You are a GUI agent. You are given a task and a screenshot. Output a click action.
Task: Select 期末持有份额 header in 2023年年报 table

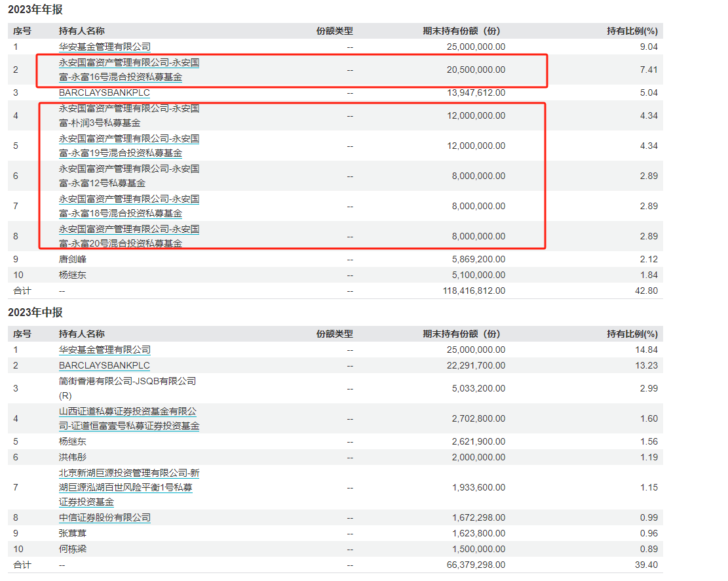(x=461, y=31)
